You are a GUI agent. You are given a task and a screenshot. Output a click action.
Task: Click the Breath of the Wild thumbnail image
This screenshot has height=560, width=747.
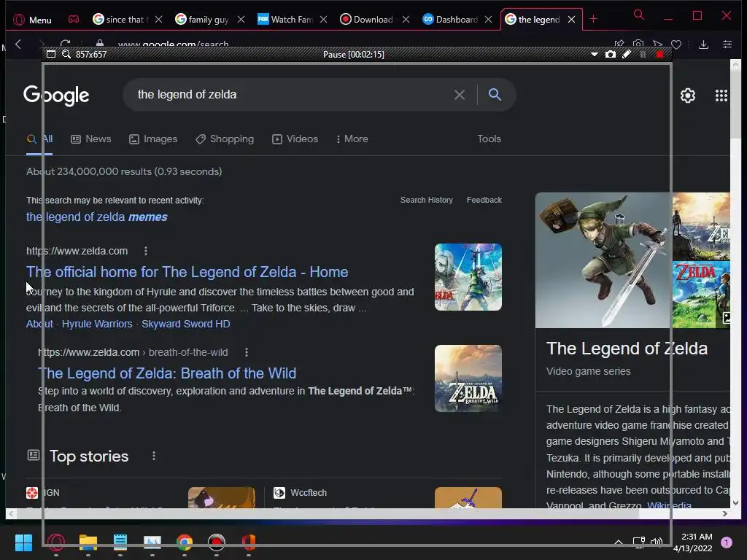(x=468, y=378)
